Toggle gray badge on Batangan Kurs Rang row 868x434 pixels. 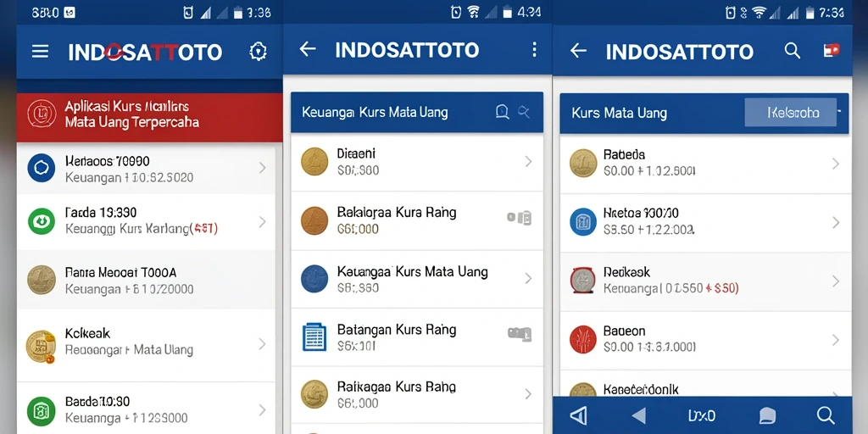pyautogui.click(x=520, y=333)
